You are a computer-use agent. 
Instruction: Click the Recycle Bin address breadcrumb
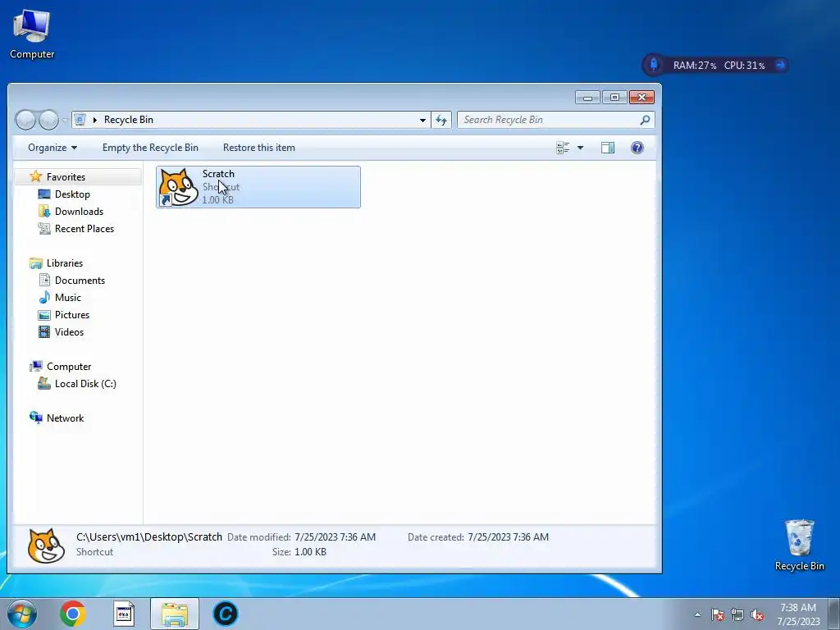pos(129,120)
